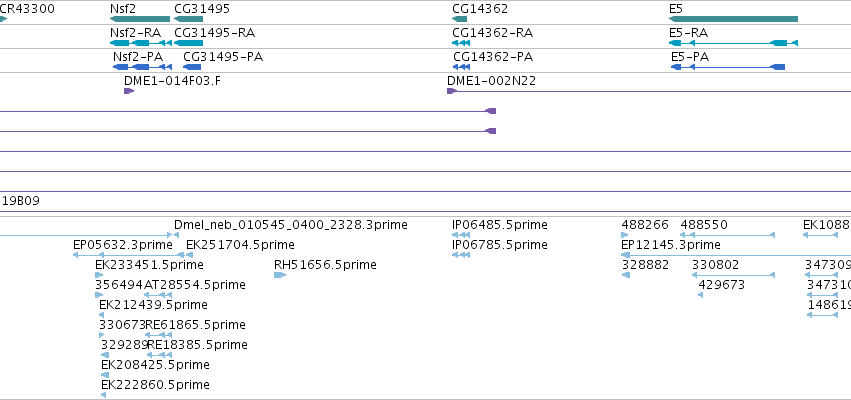Screen dimensions: 851x400
Task: Open Dmel_neb_010545_0400_2328.3prime EST label
Action: click(x=290, y=225)
